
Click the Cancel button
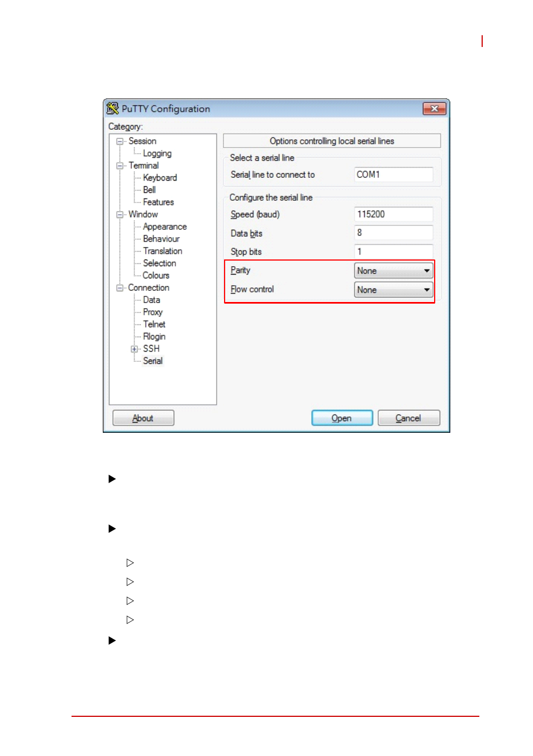click(x=408, y=418)
